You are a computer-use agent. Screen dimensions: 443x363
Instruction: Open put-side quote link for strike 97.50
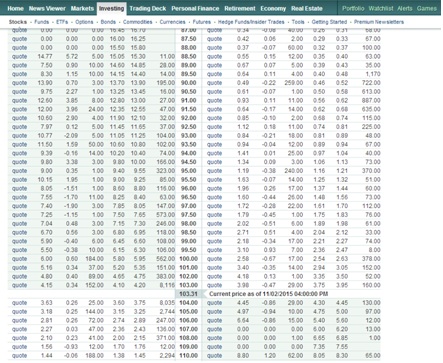[214, 215]
